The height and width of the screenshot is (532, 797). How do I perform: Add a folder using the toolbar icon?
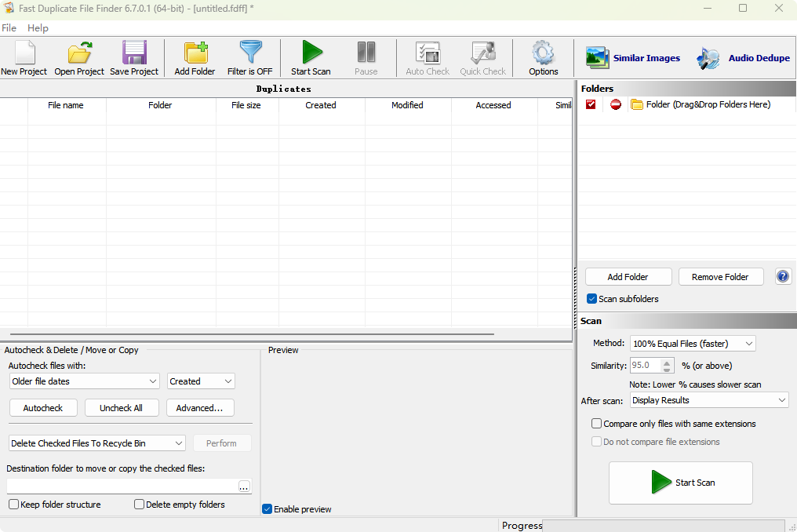click(194, 57)
